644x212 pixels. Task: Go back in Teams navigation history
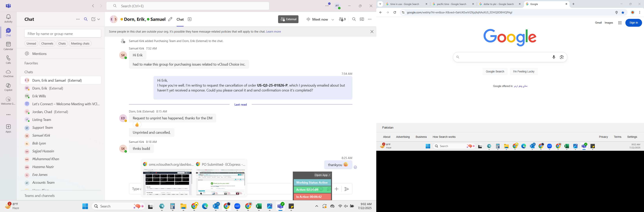pos(93,6)
